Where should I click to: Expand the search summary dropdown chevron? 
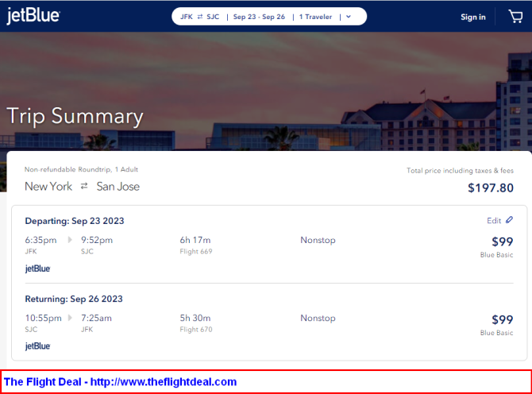pyautogui.click(x=349, y=17)
